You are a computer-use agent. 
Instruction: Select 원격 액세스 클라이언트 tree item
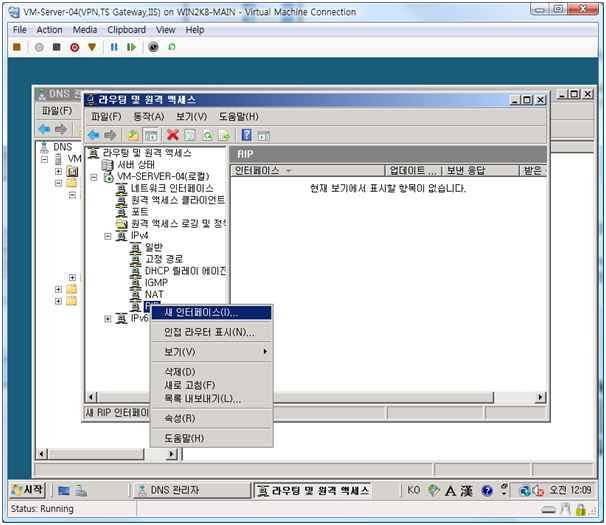click(178, 200)
